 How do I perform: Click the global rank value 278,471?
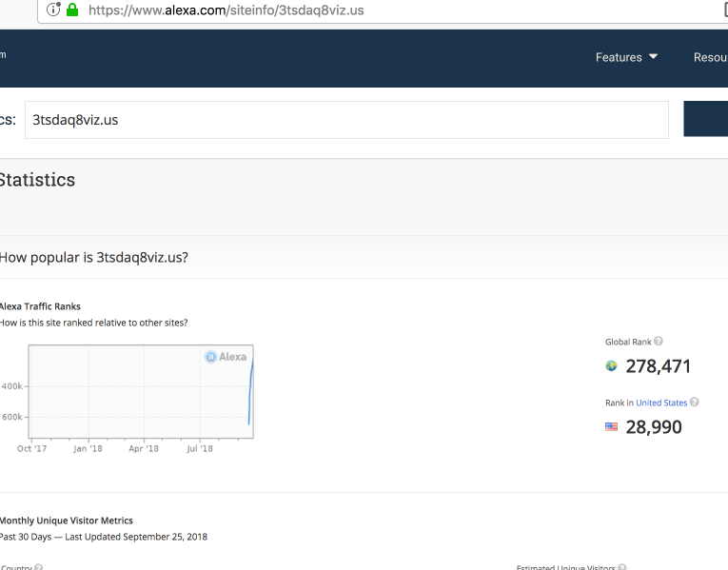coord(659,366)
